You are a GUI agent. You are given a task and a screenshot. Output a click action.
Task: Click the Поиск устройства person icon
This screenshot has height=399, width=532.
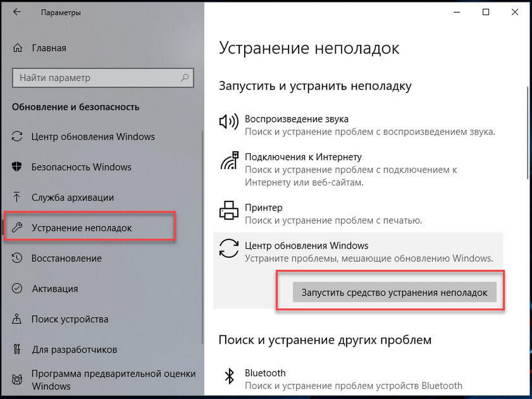pos(17,319)
